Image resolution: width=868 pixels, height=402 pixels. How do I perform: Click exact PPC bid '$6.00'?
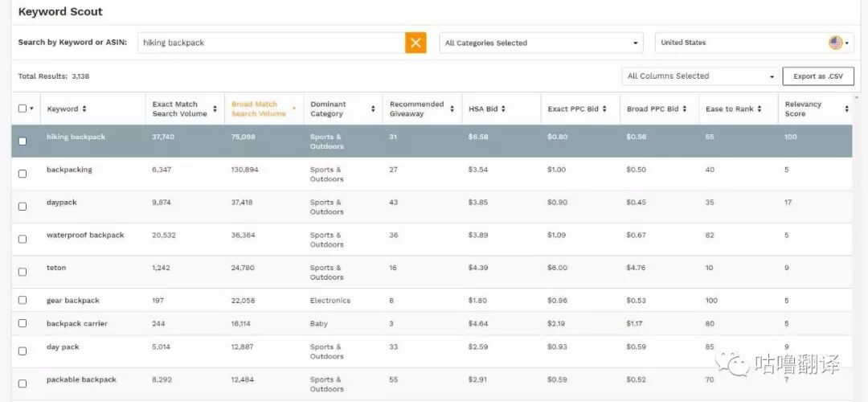click(557, 268)
